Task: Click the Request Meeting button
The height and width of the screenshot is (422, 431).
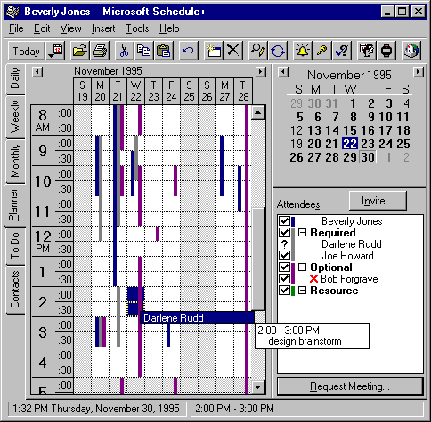Action: point(350,386)
